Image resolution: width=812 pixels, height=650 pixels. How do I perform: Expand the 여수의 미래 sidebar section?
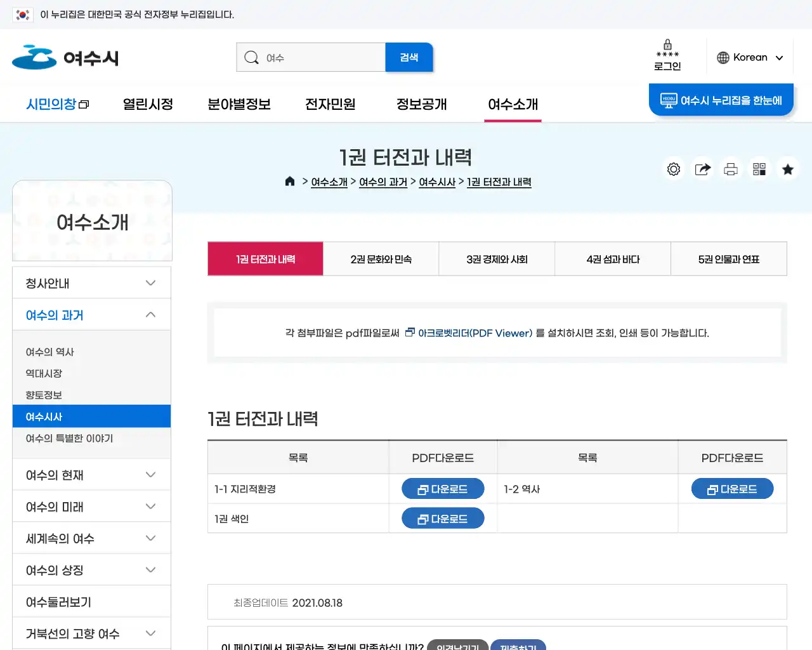pyautogui.click(x=150, y=507)
